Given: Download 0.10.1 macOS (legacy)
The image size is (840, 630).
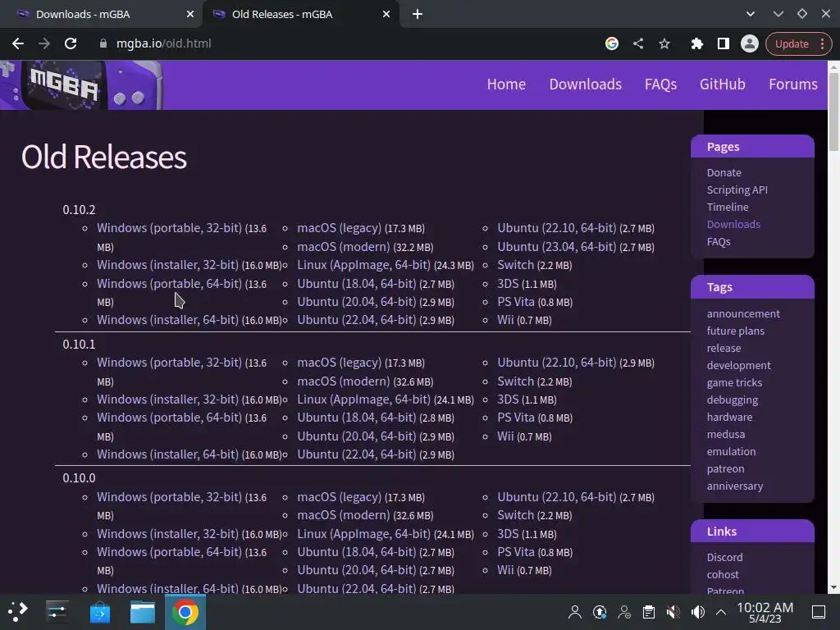Looking at the screenshot, I should [339, 363].
